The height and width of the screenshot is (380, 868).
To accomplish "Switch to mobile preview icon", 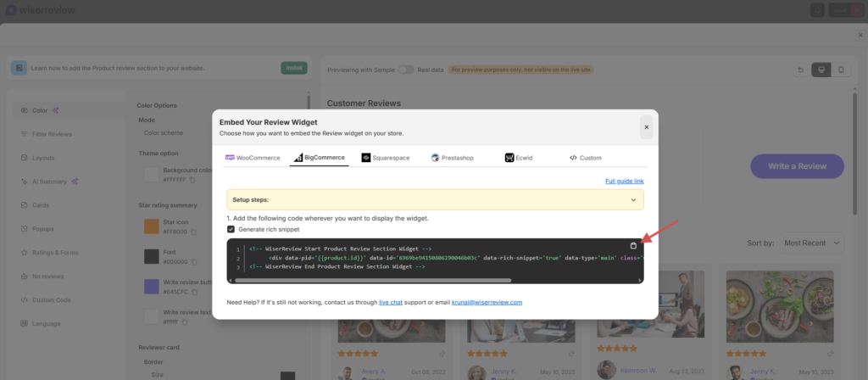I will coord(841,70).
